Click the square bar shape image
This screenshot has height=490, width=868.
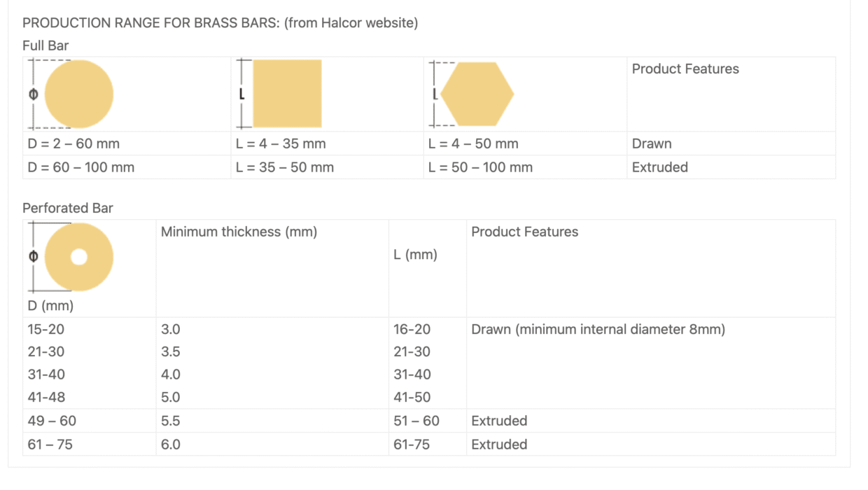pos(287,94)
